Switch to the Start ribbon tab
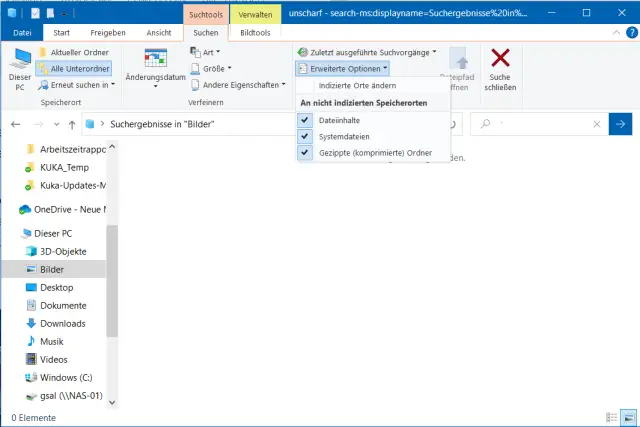Screen dimensions: 640x427 coord(61,33)
